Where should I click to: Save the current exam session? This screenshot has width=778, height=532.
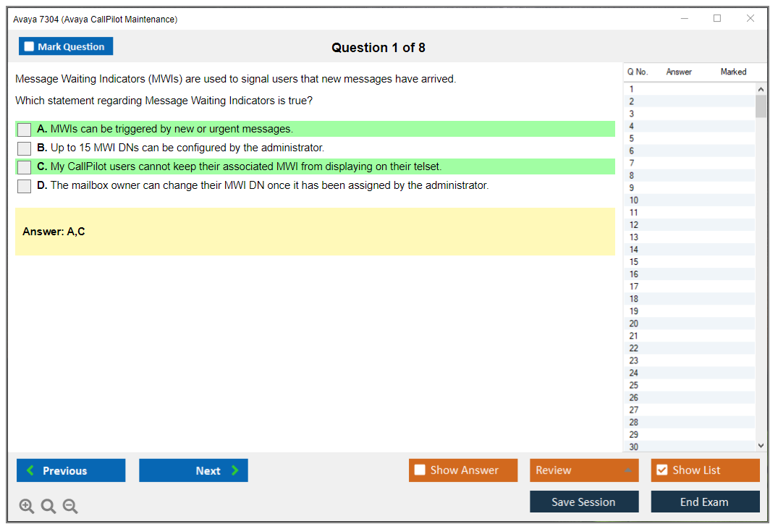click(x=584, y=502)
